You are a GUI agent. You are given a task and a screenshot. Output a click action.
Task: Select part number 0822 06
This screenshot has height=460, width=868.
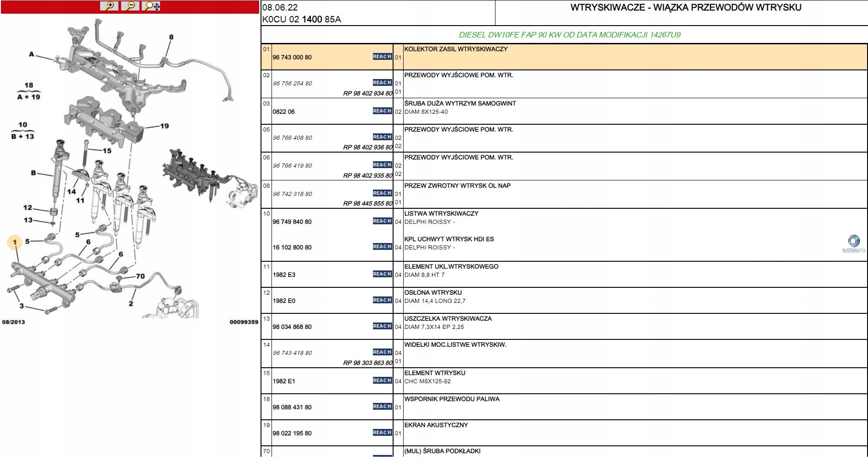point(284,112)
